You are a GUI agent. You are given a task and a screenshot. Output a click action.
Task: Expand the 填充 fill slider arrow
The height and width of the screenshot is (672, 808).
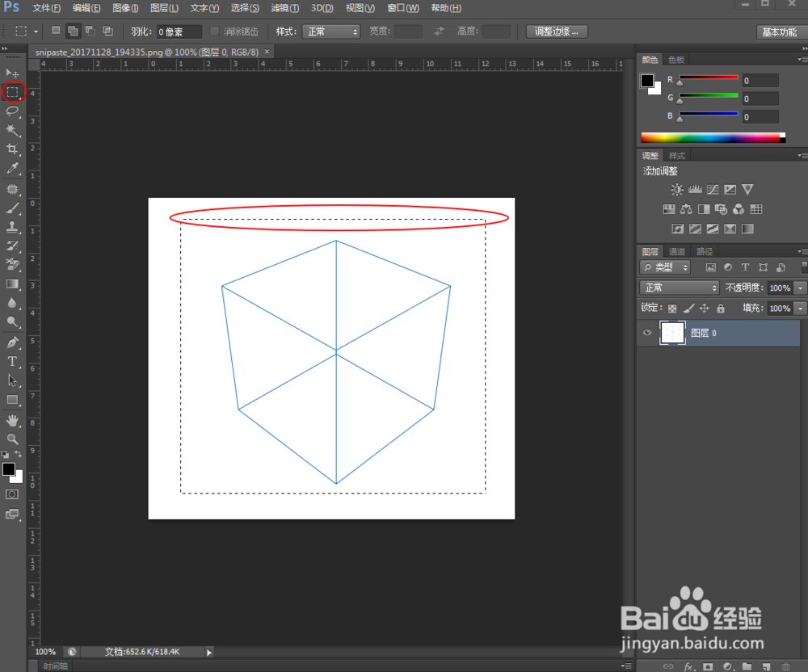(x=800, y=309)
